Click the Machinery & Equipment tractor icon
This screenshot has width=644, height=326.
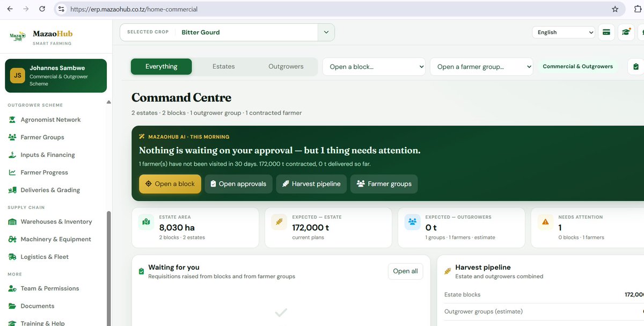(x=12, y=240)
